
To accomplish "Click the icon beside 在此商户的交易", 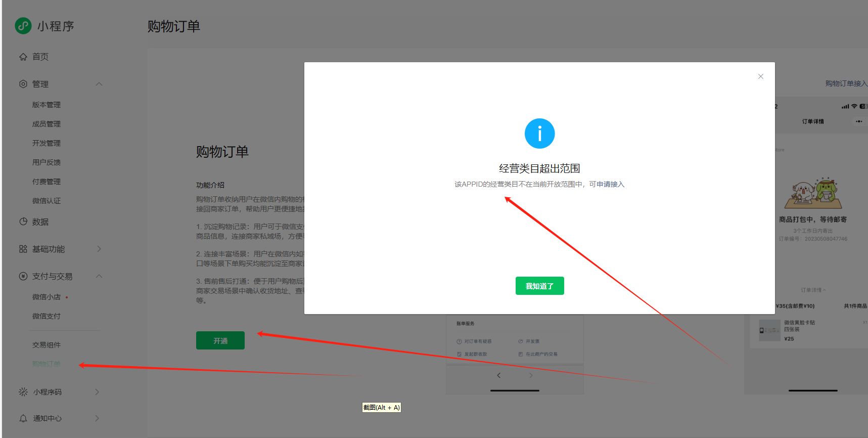I will click(x=521, y=354).
